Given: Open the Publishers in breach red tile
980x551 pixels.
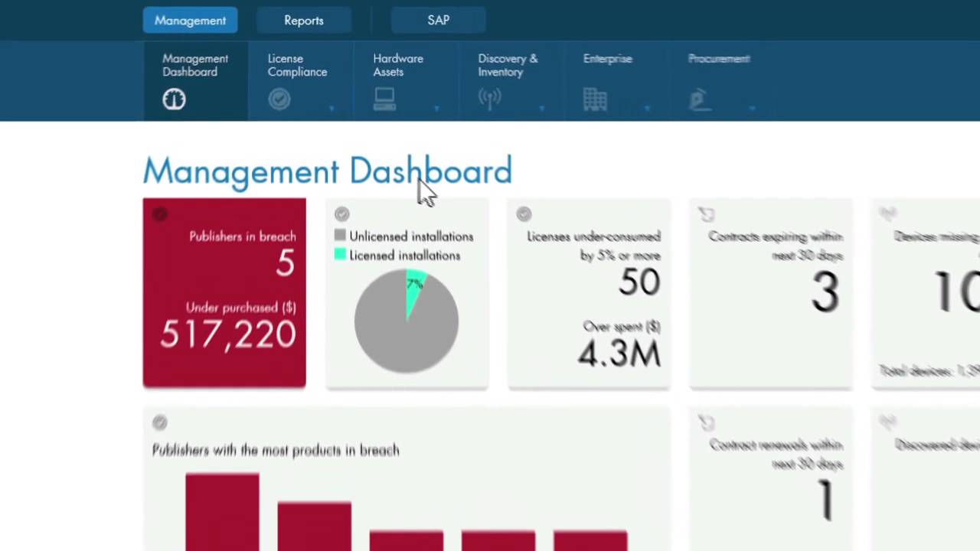Looking at the screenshot, I should tap(224, 293).
